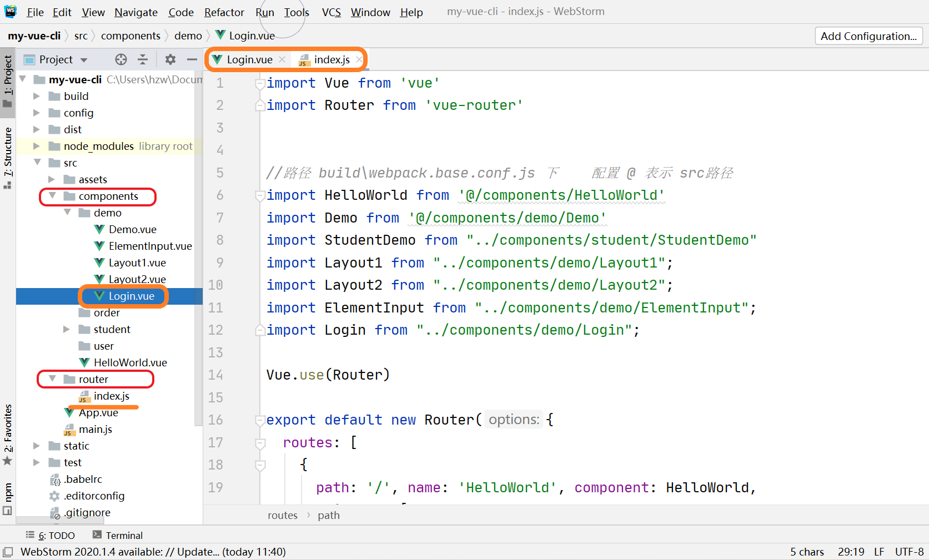Expand the build folder
The width and height of the screenshot is (929, 560).
point(37,96)
